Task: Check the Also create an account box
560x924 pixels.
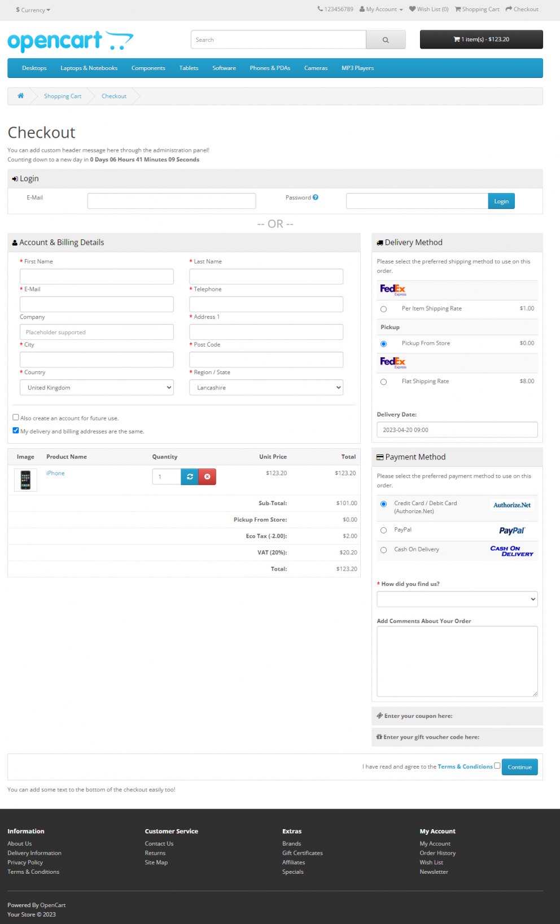Action: 16,418
